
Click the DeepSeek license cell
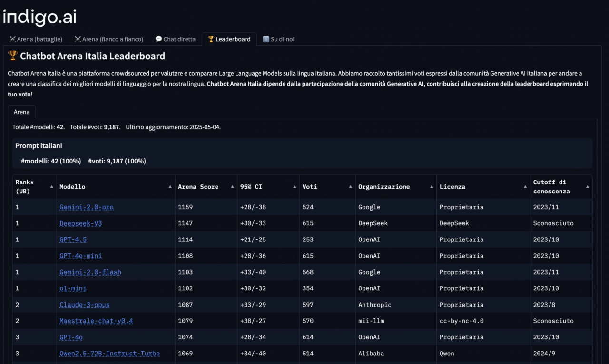(483, 223)
